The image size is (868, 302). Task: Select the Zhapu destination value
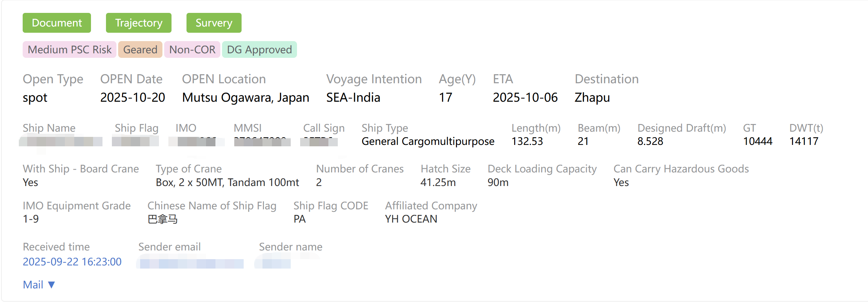point(592,98)
